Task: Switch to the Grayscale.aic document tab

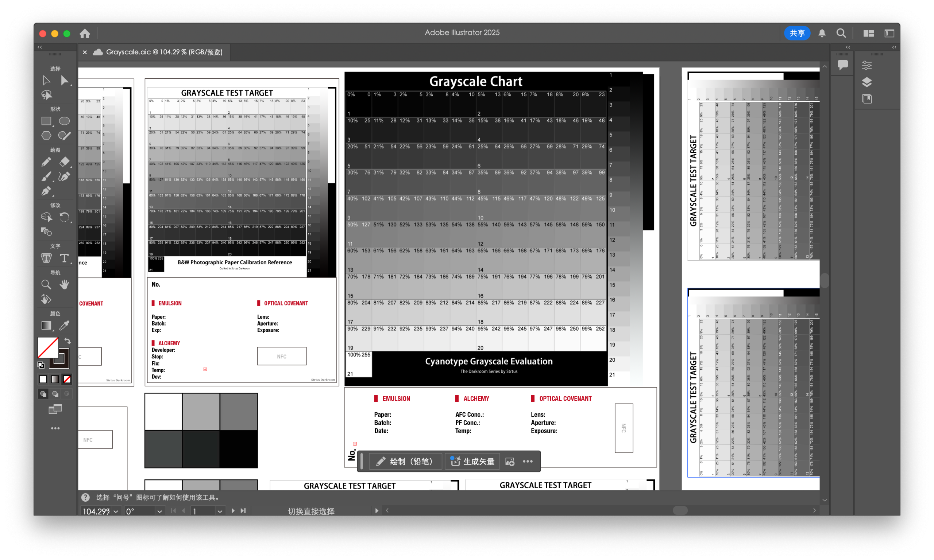Action: coord(164,52)
